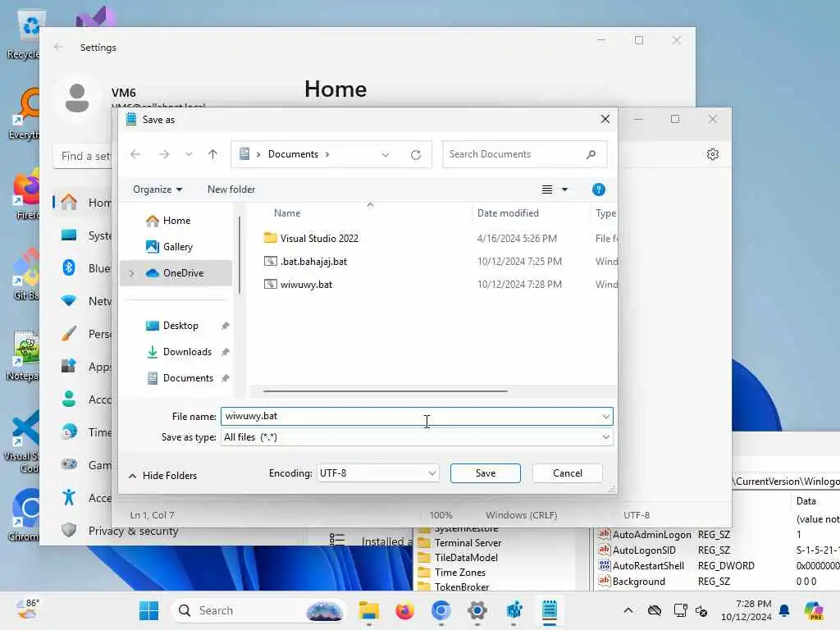The width and height of the screenshot is (840, 630).
Task: Open the Organize menu
Action: pos(157,189)
